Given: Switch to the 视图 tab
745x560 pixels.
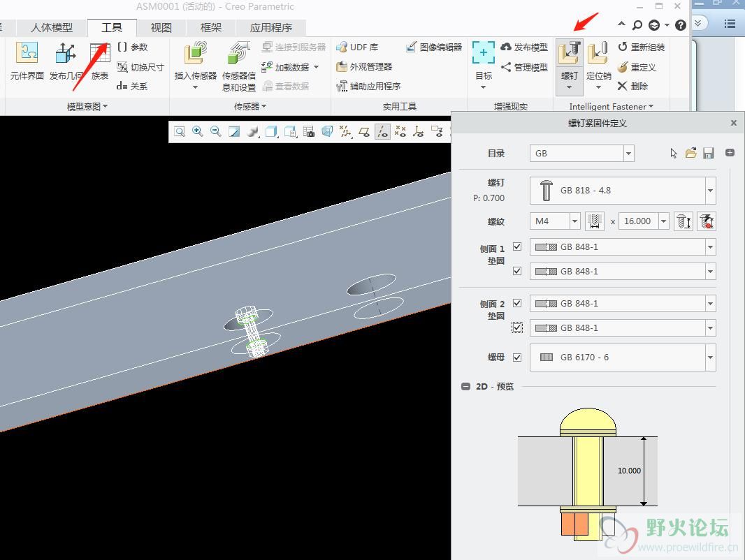Looking at the screenshot, I should (161, 27).
